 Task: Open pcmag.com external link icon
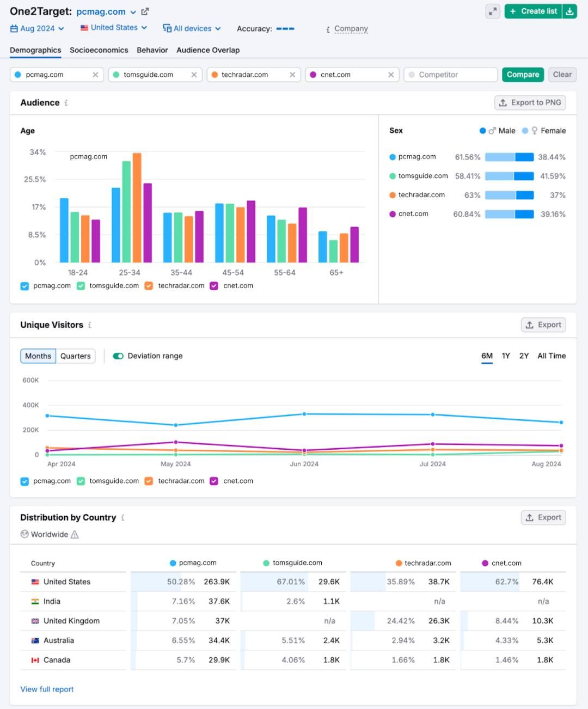(x=145, y=11)
